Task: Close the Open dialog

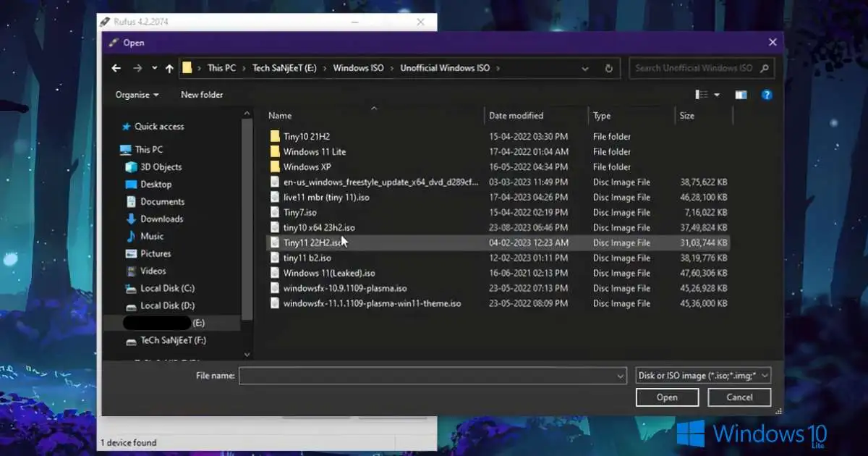Action: pos(773,43)
